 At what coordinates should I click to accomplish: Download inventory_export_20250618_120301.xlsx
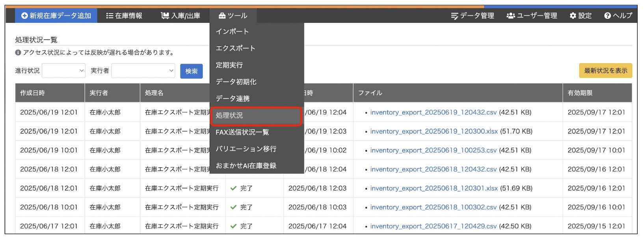click(x=434, y=188)
